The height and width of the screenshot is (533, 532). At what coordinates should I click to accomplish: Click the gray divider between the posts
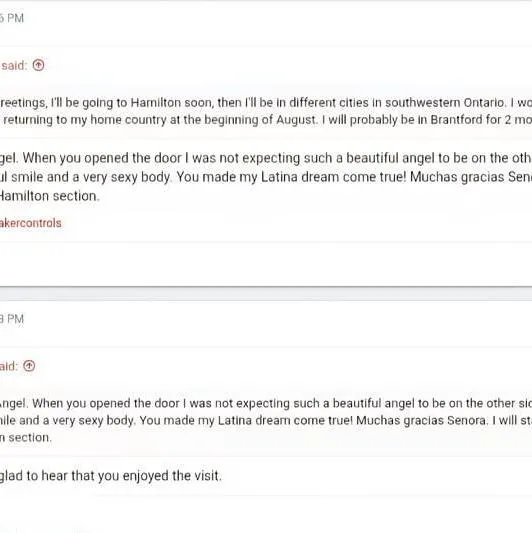pyautogui.click(x=266, y=293)
